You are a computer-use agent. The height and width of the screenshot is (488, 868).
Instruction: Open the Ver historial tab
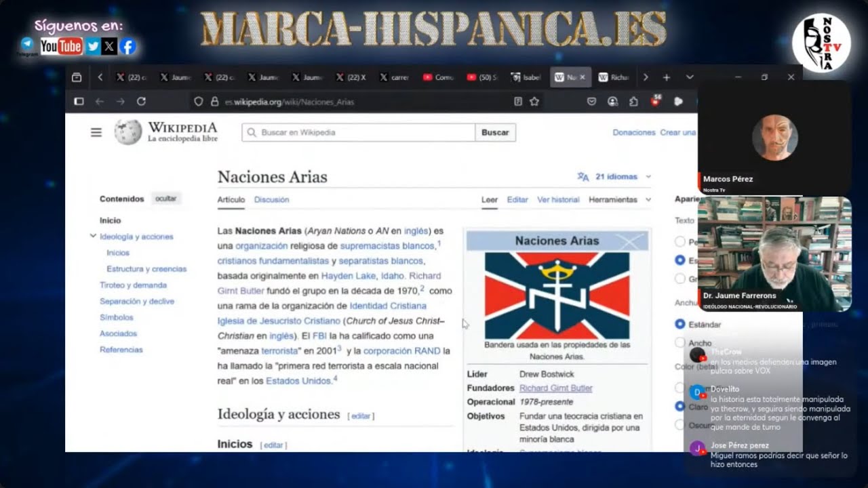(558, 200)
